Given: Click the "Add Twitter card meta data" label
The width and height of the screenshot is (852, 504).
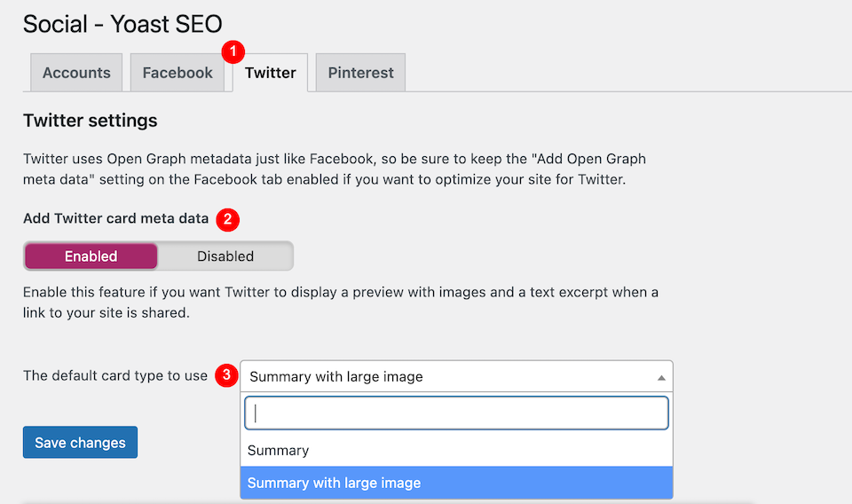Looking at the screenshot, I should 116,218.
